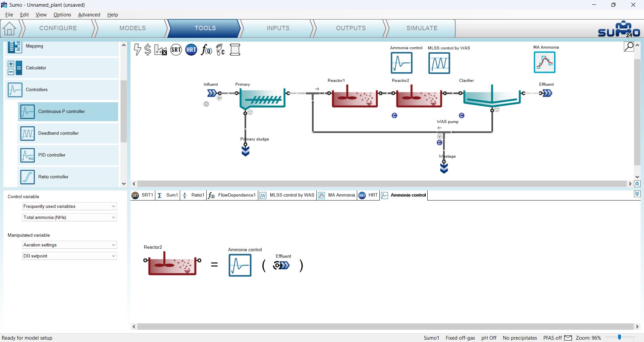Expand the Calculator tool group

coord(62,68)
